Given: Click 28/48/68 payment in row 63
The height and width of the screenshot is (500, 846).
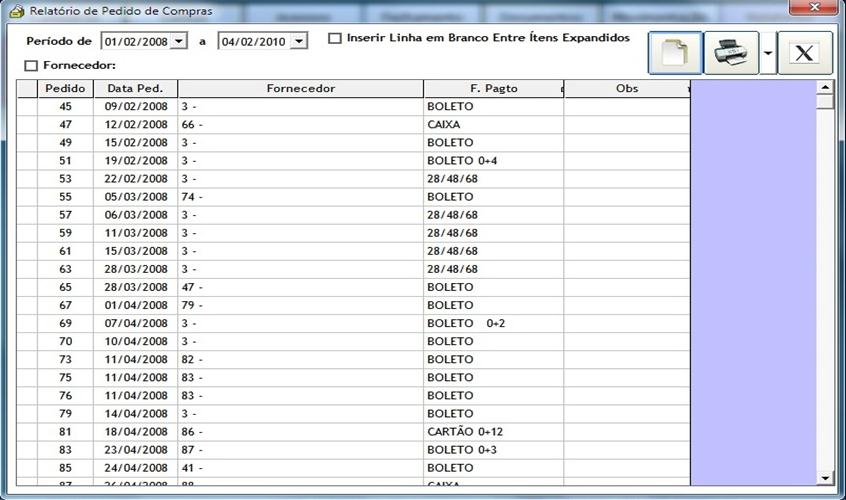Looking at the screenshot, I should [494, 269].
